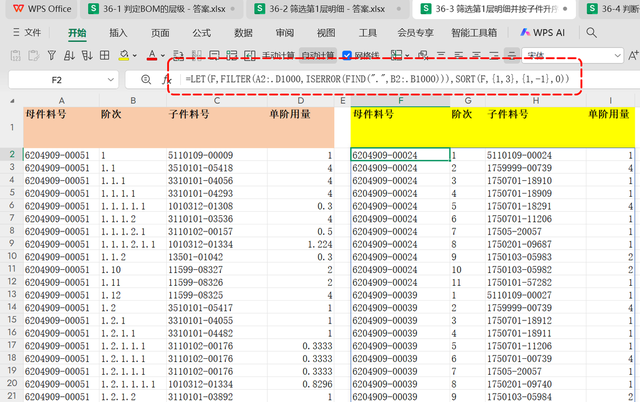Click yellow header cell 阶次

[x=468, y=127]
